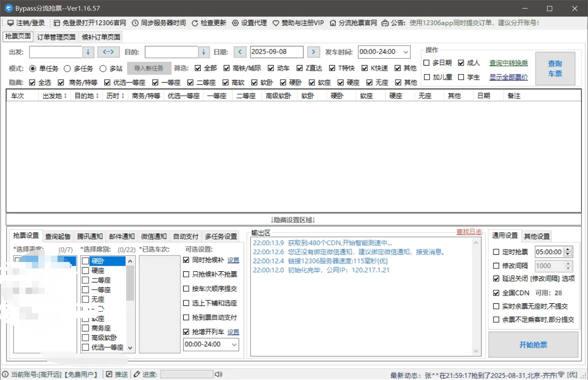Screen dimensions: 588x380
Task: Open 设置代理 via the gear icon
Action: pos(236,23)
